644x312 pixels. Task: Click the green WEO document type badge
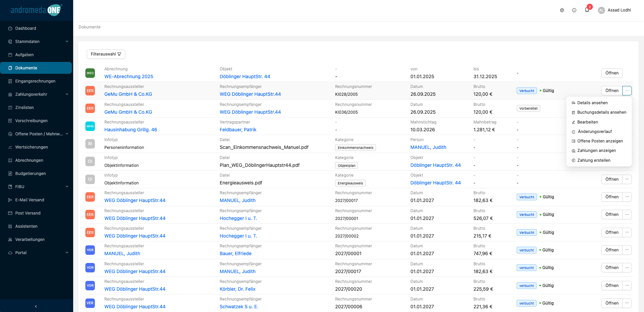pyautogui.click(x=90, y=73)
